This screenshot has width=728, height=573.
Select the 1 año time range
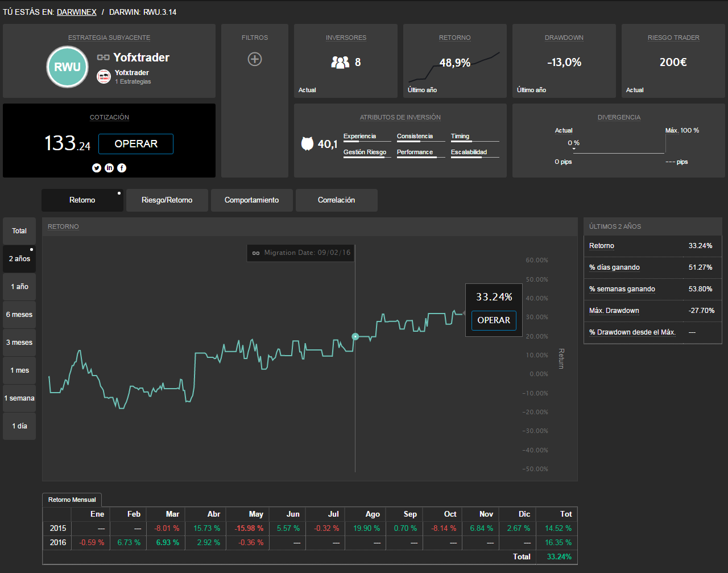[19, 286]
